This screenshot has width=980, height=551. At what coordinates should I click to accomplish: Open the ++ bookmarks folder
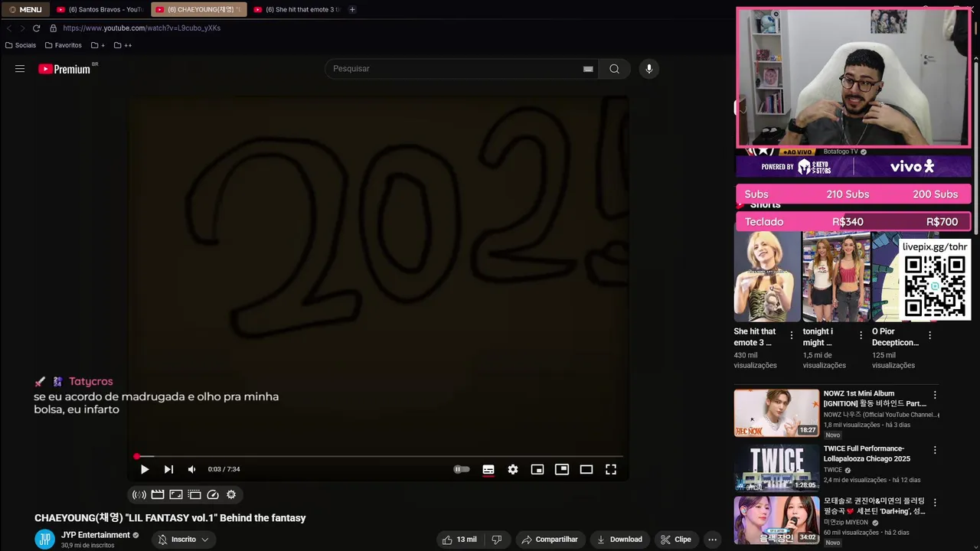click(122, 45)
